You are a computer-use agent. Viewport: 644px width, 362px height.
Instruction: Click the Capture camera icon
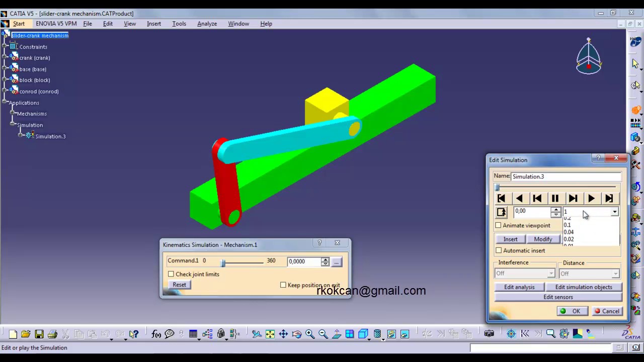click(489, 334)
